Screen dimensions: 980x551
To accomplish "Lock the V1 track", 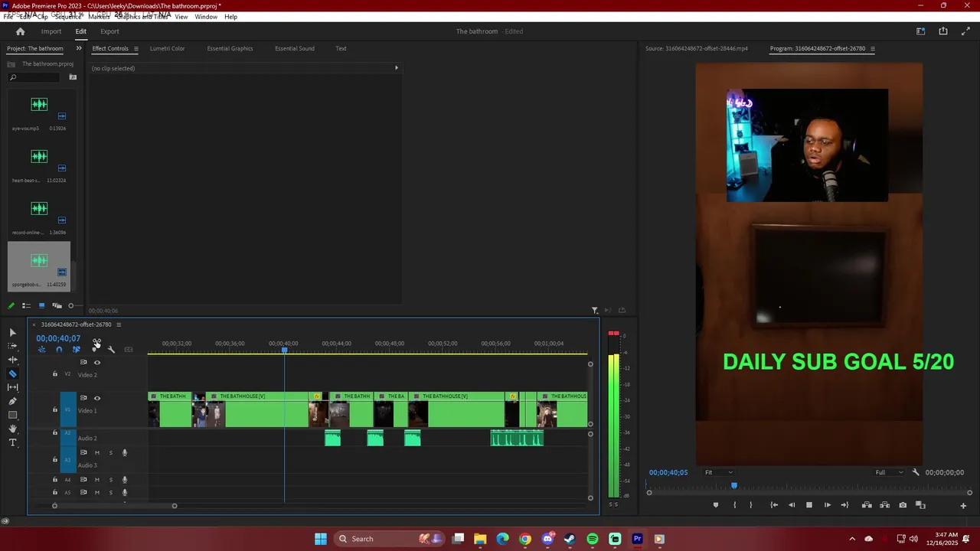I will [x=54, y=410].
